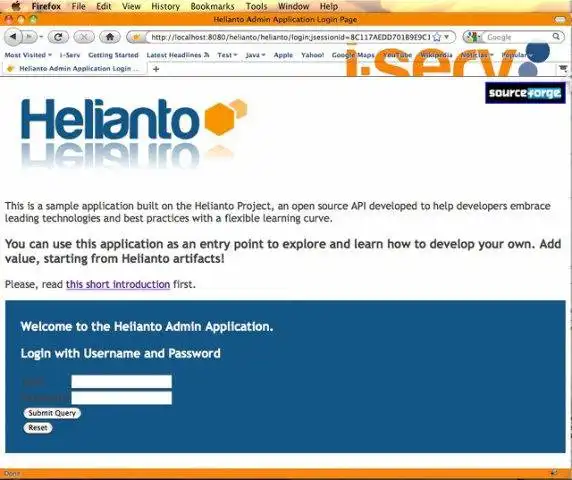Open the Latest Headlines bookmark
Viewport: 572px width, 480px height.
pos(178,55)
